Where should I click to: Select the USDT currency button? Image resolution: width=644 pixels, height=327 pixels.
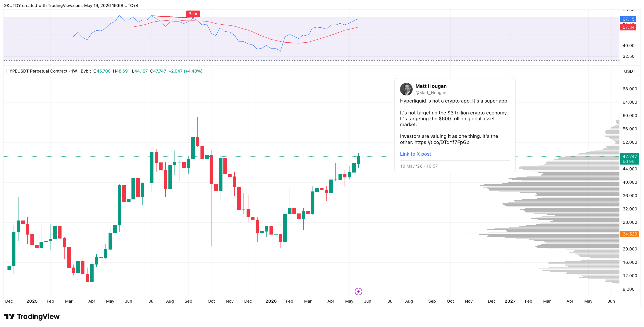629,71
